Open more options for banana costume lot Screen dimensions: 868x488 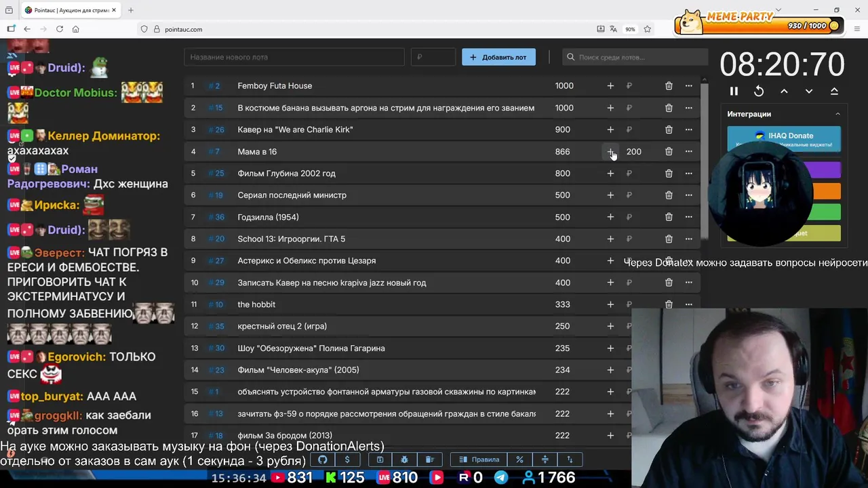point(689,108)
